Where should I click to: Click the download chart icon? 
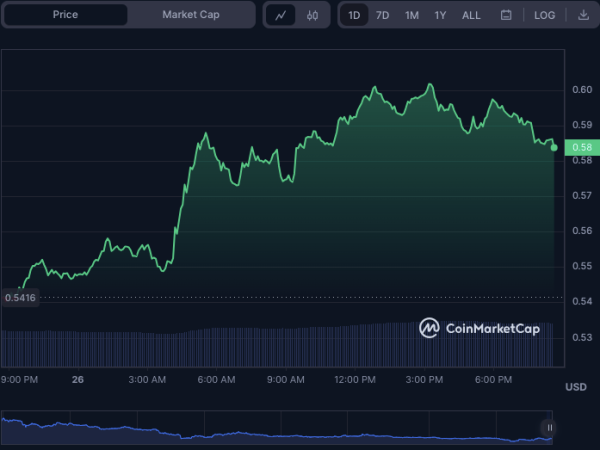coord(583,15)
